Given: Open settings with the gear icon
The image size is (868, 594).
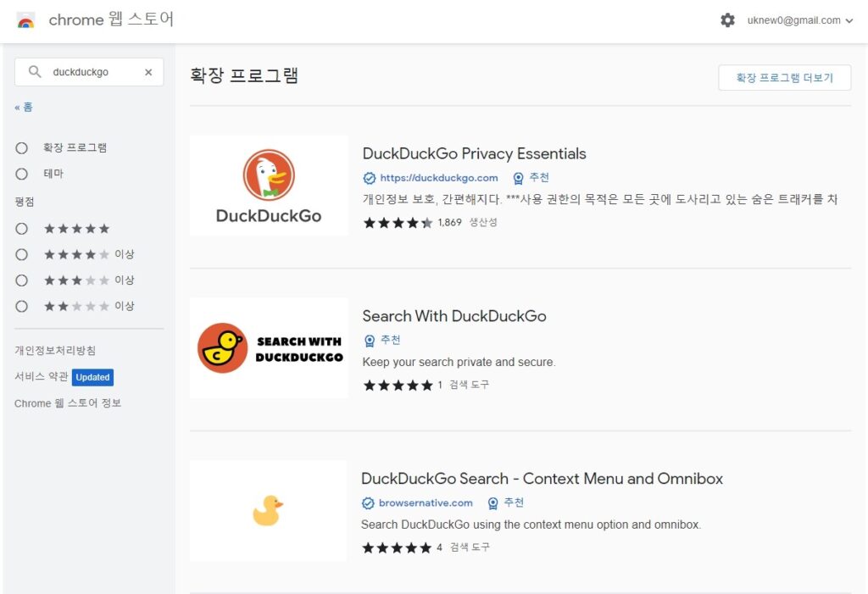Looking at the screenshot, I should [x=727, y=20].
